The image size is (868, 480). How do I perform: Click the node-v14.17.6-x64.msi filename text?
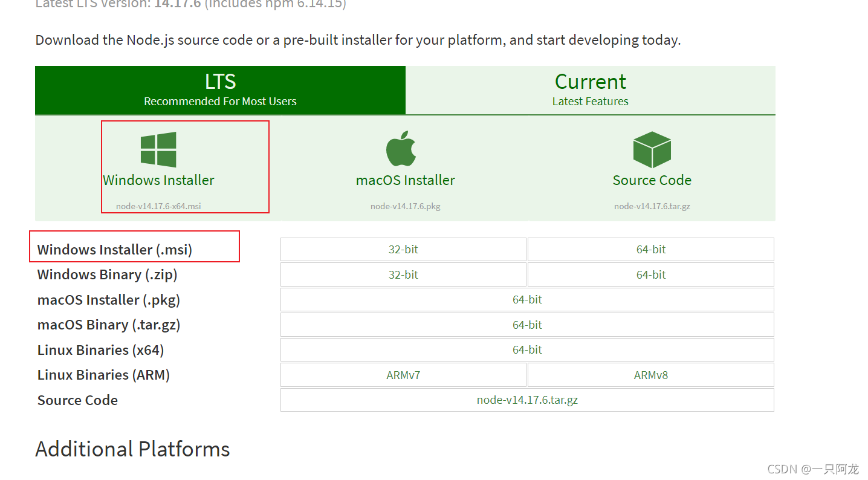point(158,206)
